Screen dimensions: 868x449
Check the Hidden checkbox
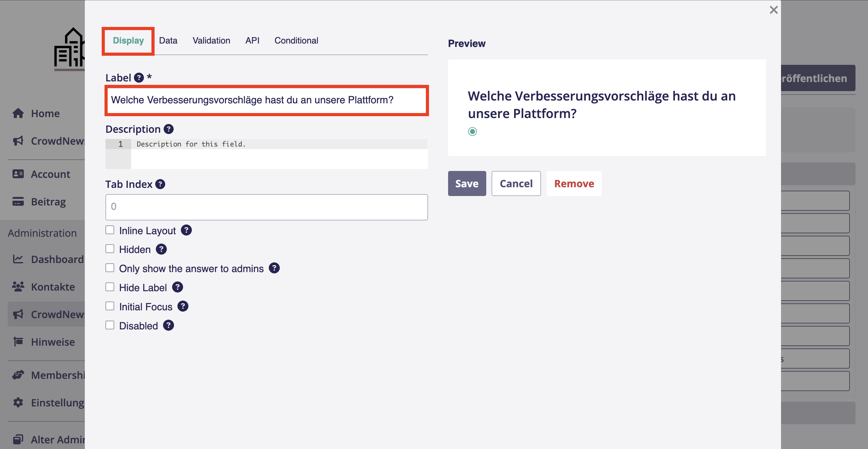[x=110, y=249]
